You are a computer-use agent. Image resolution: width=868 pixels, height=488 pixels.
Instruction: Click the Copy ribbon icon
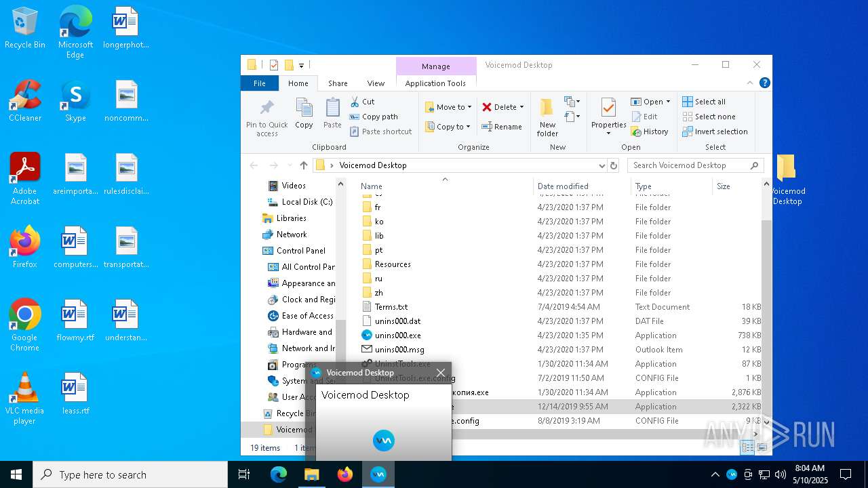pyautogui.click(x=304, y=108)
